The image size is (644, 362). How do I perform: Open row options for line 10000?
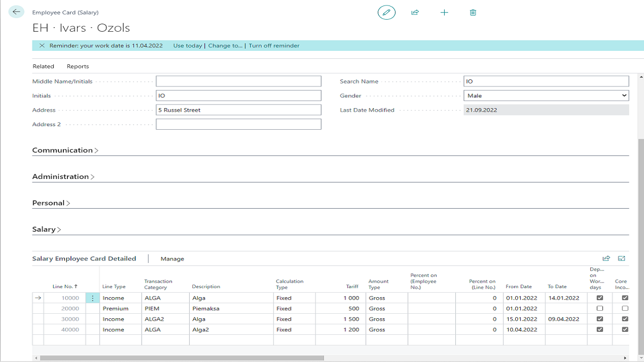coord(93,298)
